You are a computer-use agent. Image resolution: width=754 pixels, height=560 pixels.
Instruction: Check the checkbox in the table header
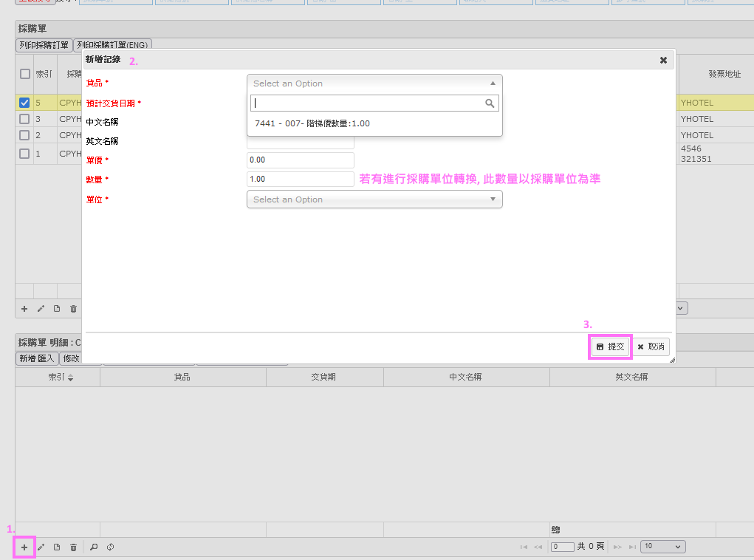pyautogui.click(x=24, y=74)
